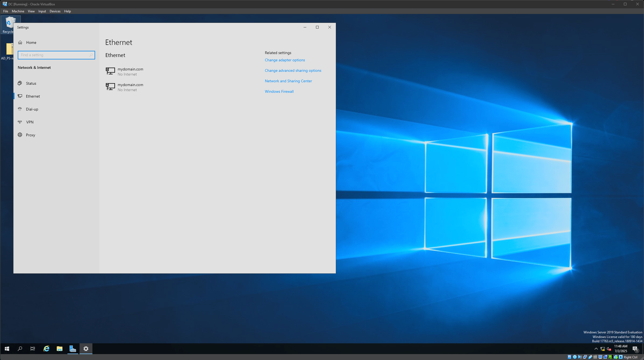The width and height of the screenshot is (644, 360).
Task: Maximize the Settings window
Action: [x=317, y=27]
